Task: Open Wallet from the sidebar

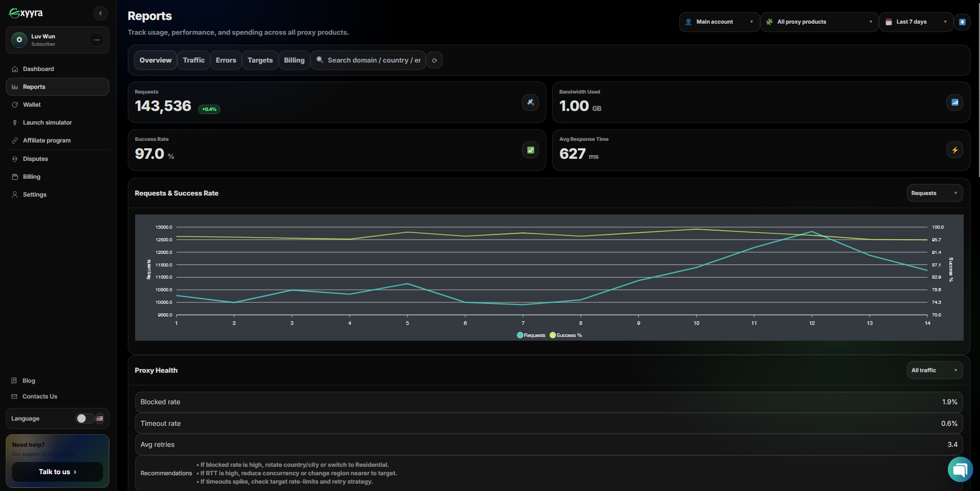Action: [32, 105]
